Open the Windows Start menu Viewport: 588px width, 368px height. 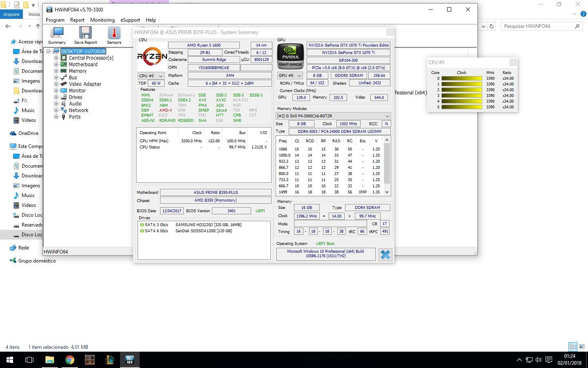click(10, 360)
